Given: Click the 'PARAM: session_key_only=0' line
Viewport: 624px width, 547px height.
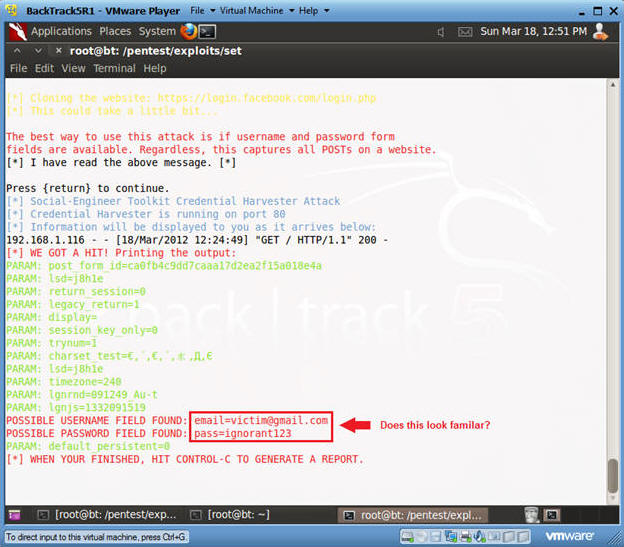Looking at the screenshot, I should click(82, 330).
